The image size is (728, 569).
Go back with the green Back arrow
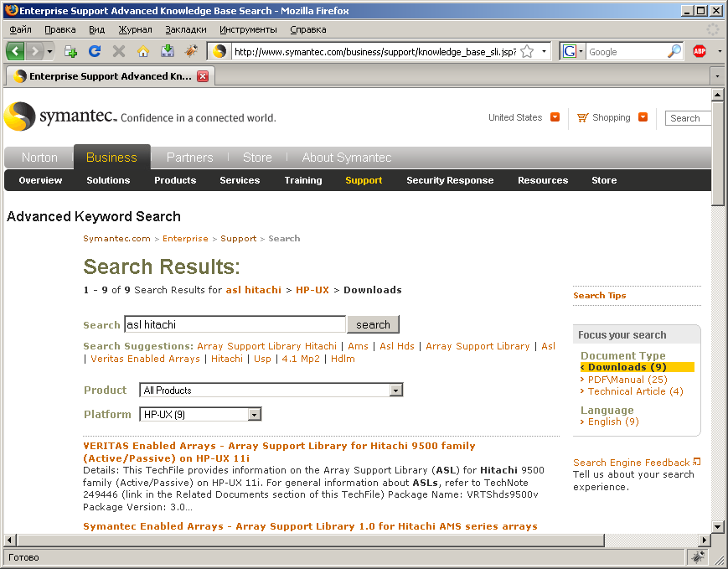tap(16, 51)
